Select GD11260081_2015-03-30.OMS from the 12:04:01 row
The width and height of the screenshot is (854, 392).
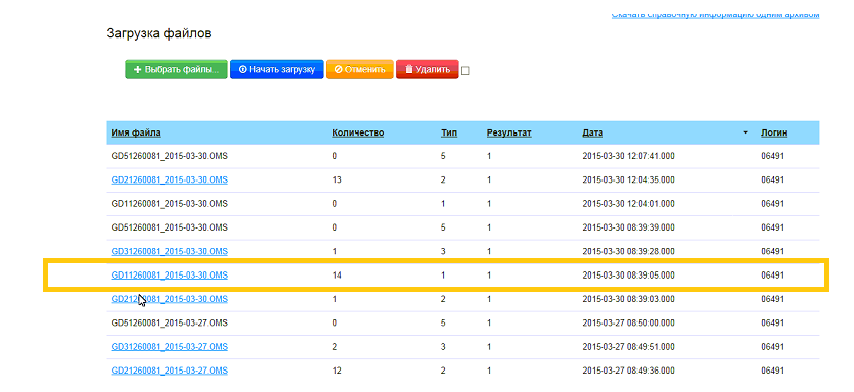169,204
